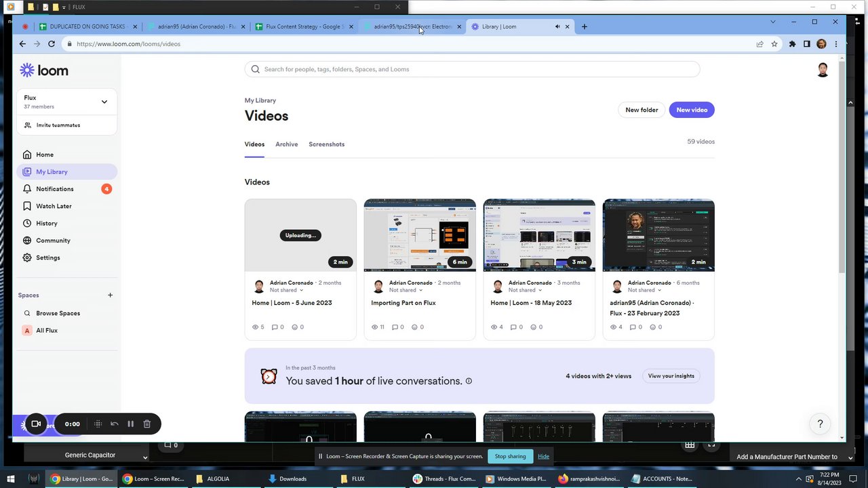This screenshot has width=868, height=488.
Task: Delete the recording with trash icon
Action: (x=146, y=424)
